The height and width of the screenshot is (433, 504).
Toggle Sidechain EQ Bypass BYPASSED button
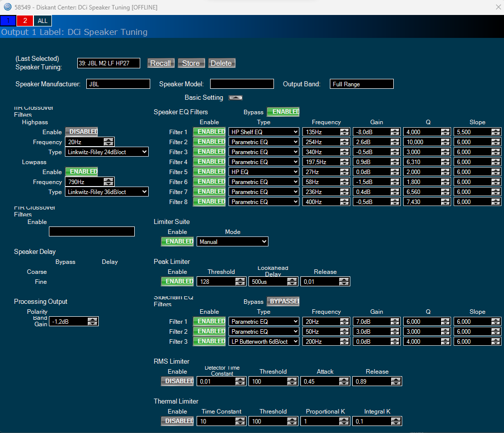point(283,301)
